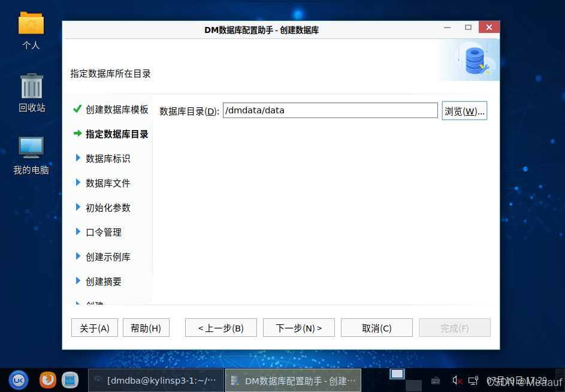Go to the 数据库文件 step
The width and height of the screenshot is (565, 392).
click(108, 183)
